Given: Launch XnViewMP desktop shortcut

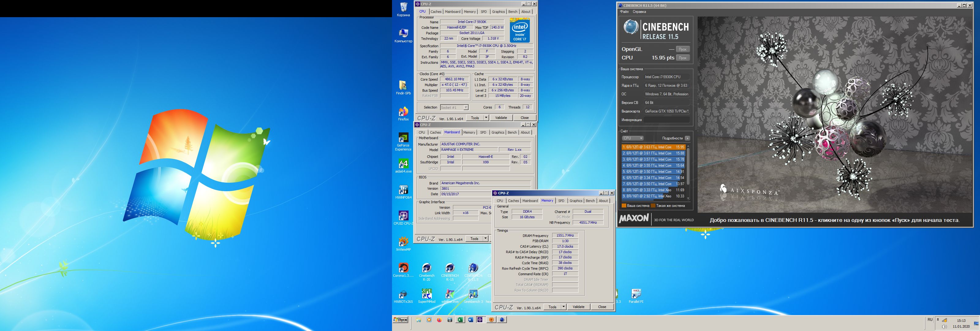Looking at the screenshot, I should point(403,244).
